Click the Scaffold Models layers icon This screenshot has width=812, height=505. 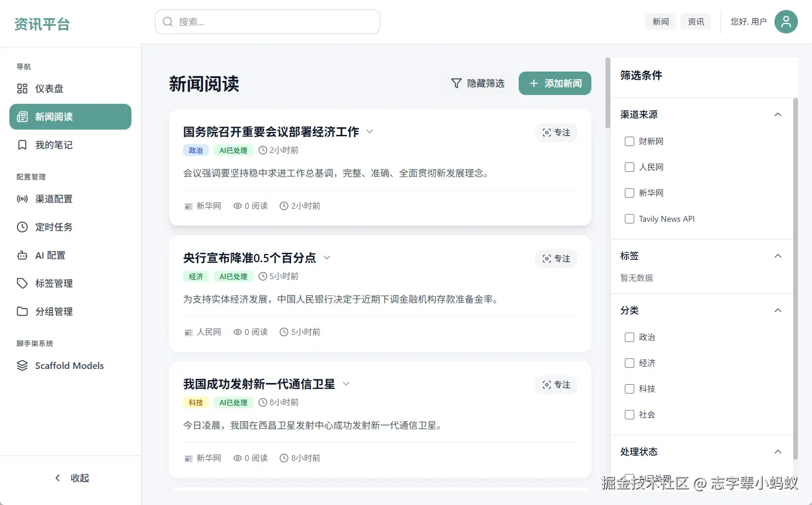(x=22, y=365)
